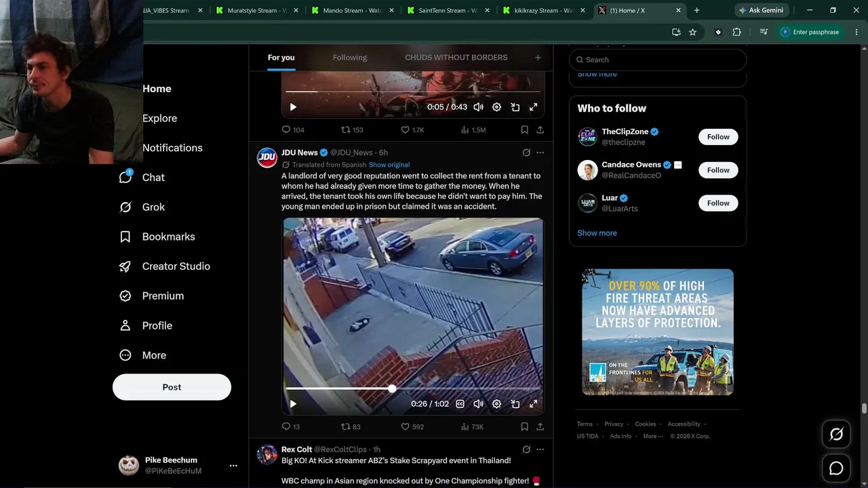Screen dimensions: 868x488
Task: View analytics showing 73K views
Action: click(472, 427)
